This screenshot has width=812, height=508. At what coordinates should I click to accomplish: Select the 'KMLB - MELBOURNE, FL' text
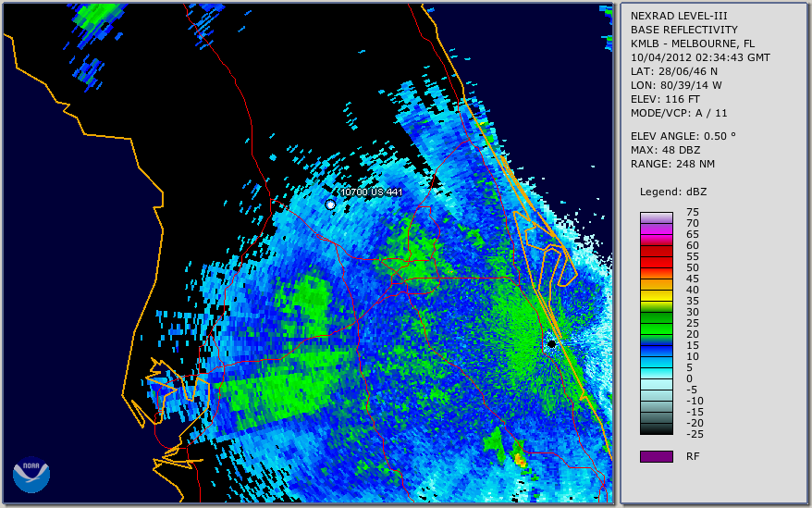[x=693, y=43]
